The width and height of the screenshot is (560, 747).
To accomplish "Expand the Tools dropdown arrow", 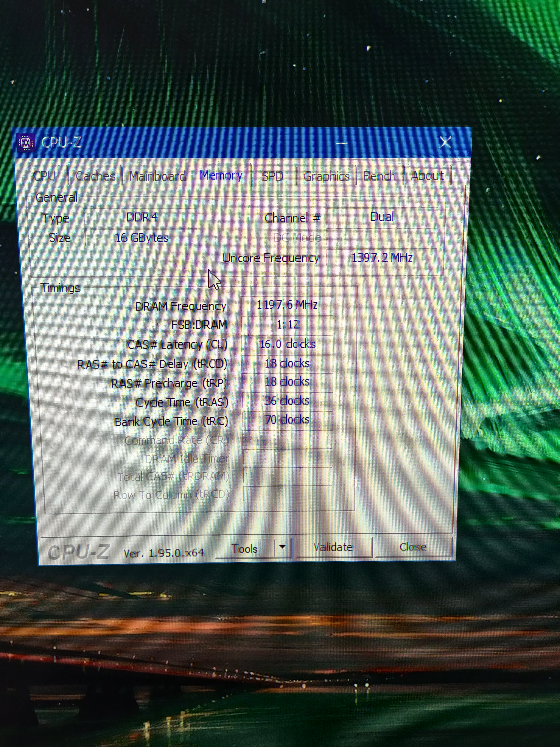I will point(283,547).
